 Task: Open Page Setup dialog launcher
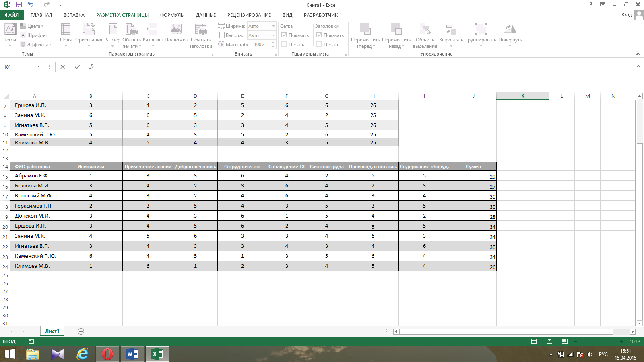coord(212,54)
